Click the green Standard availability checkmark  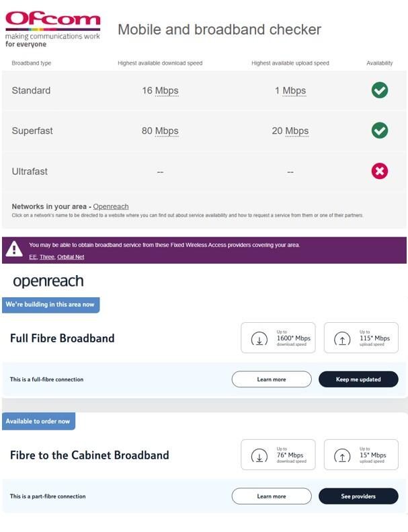[x=380, y=90]
